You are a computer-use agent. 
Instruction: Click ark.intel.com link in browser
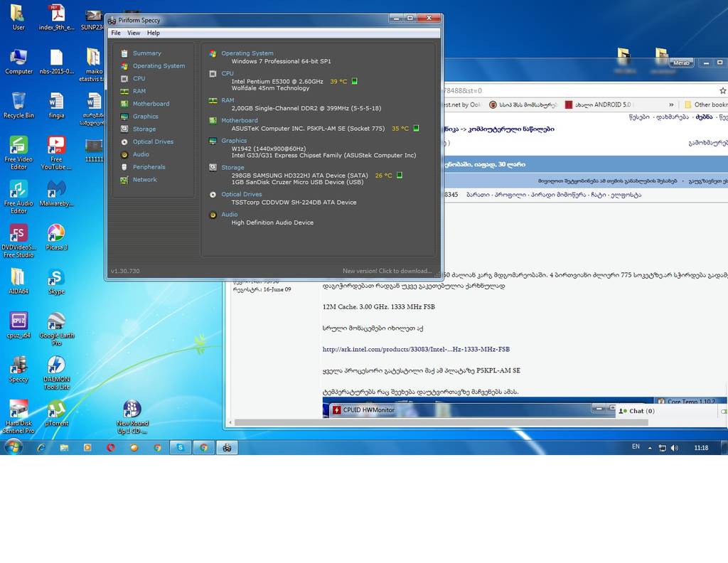coord(416,349)
